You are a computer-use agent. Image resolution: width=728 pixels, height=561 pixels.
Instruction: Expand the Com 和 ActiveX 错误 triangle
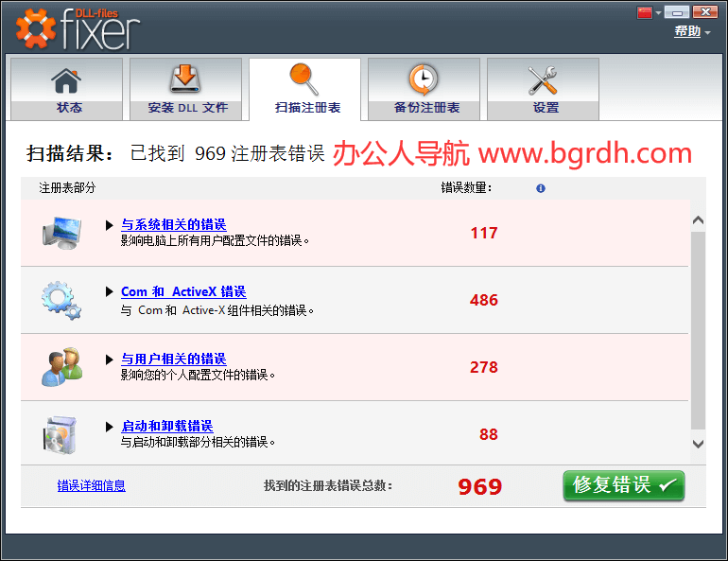click(109, 291)
